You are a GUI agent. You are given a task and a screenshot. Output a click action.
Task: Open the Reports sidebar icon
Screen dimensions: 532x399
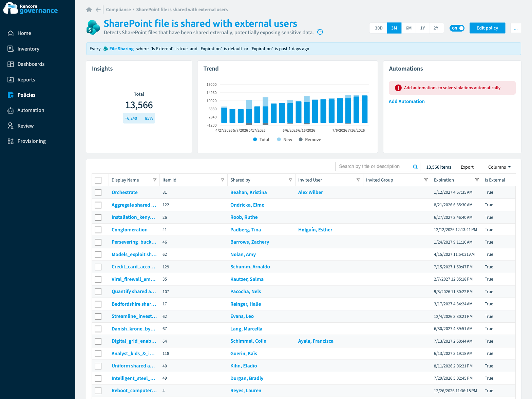pos(11,80)
